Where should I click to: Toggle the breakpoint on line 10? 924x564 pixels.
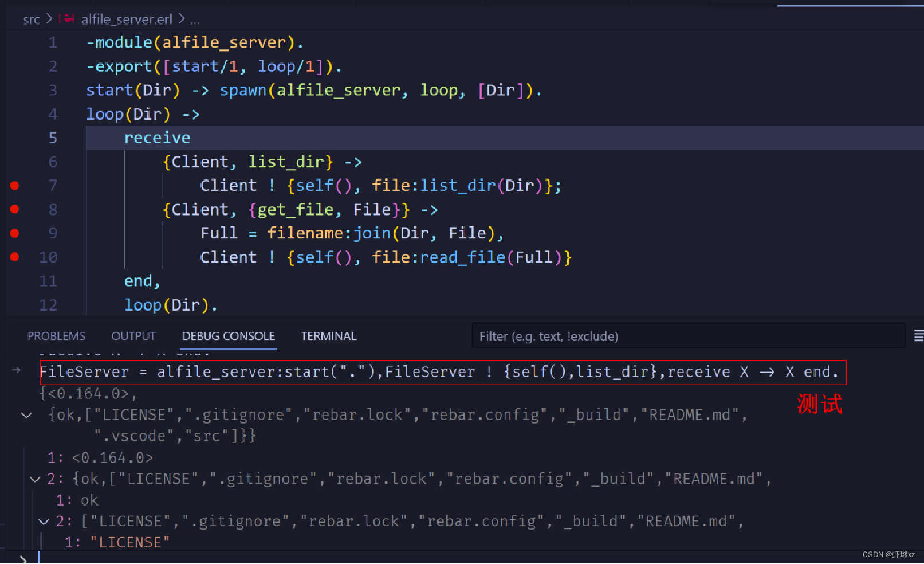pos(15,257)
